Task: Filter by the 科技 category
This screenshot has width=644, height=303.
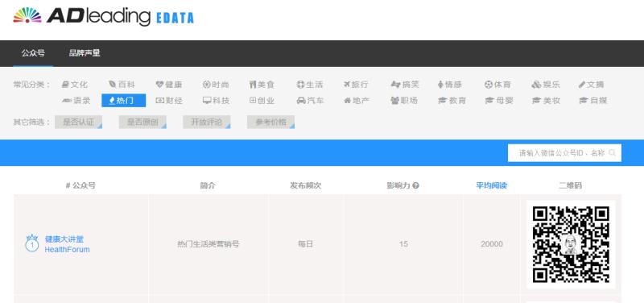Action: [216, 100]
